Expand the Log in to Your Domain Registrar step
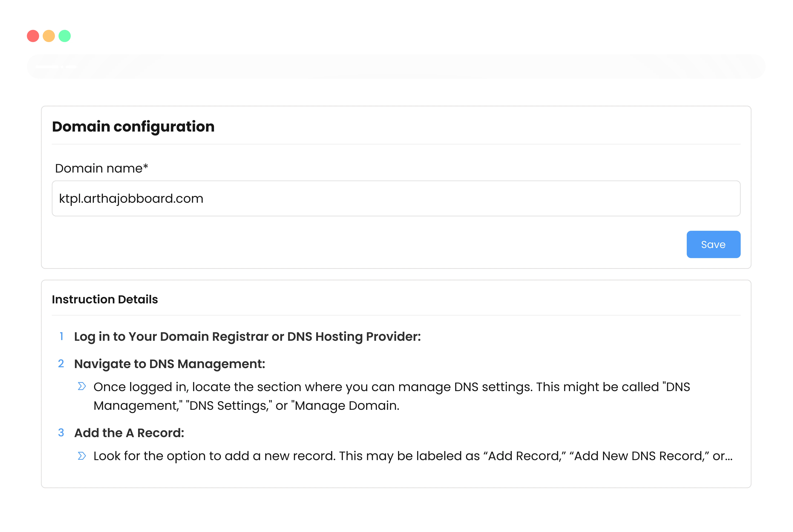 [247, 337]
